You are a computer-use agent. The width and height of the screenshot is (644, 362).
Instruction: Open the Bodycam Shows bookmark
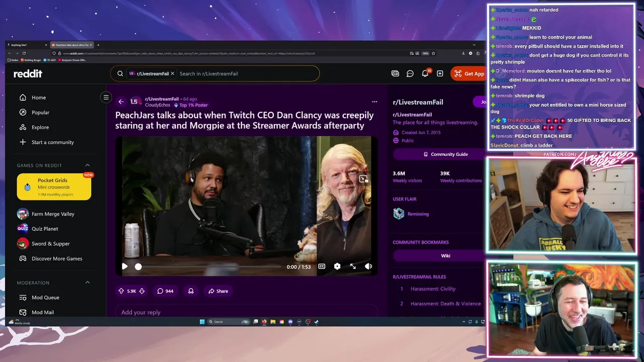73,60
